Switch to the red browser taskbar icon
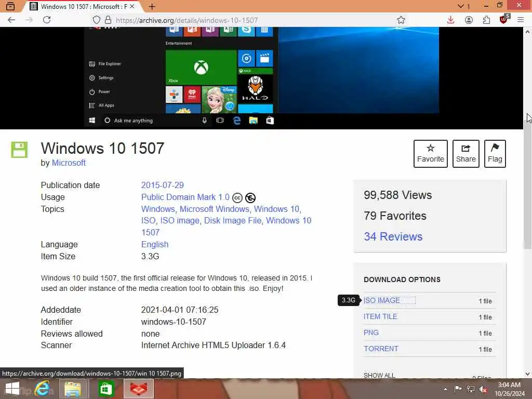532x399 pixels. point(139,389)
